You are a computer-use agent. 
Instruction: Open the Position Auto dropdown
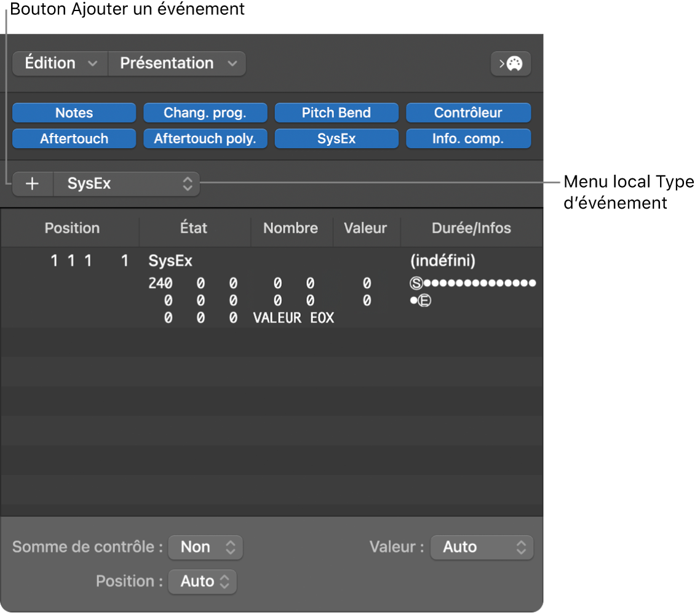202,581
